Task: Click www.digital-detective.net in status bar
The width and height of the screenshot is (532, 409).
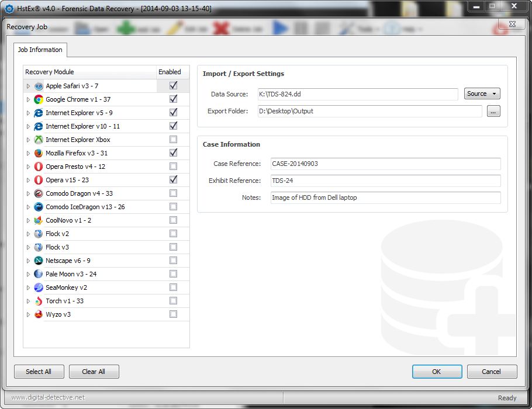Action: pyautogui.click(x=48, y=397)
